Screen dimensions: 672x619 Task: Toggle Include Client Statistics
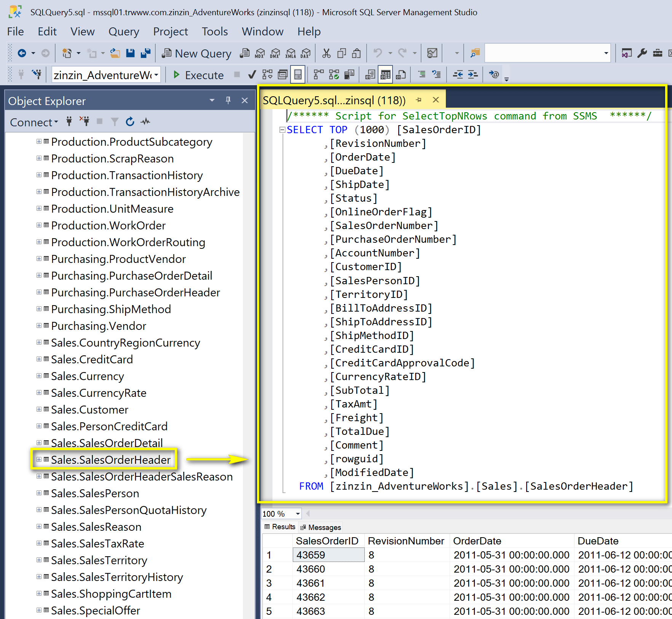coord(349,75)
